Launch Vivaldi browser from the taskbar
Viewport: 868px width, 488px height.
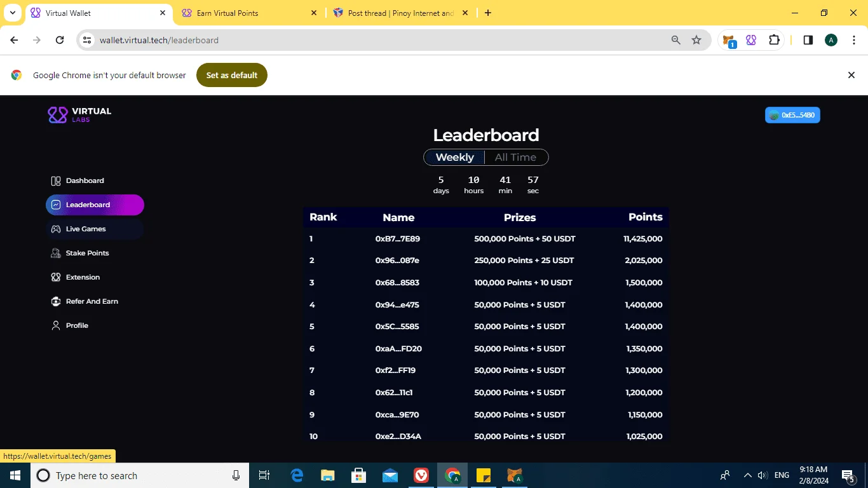coord(421,475)
